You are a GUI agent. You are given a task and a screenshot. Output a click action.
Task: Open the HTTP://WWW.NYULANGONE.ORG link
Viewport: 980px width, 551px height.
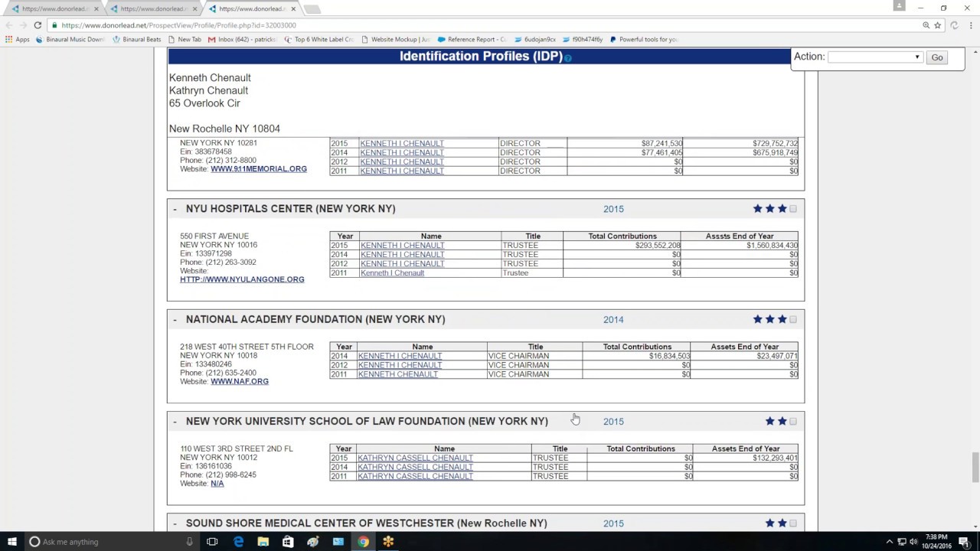[x=242, y=279]
